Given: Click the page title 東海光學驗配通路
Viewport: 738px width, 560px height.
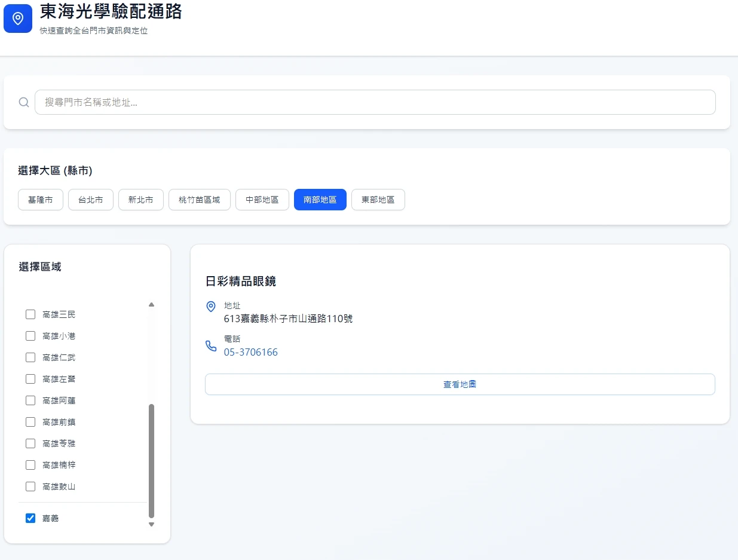Looking at the screenshot, I should click(111, 11).
